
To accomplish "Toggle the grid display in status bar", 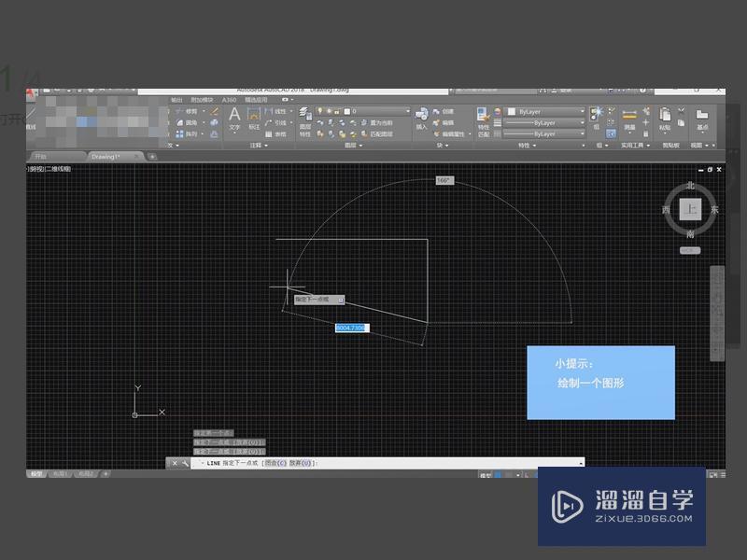I will [x=498, y=475].
